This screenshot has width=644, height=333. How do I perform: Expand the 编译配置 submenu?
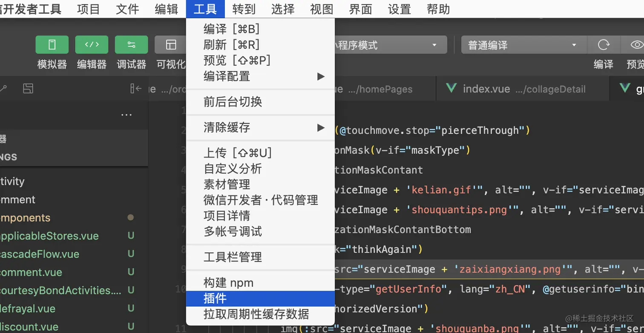260,76
